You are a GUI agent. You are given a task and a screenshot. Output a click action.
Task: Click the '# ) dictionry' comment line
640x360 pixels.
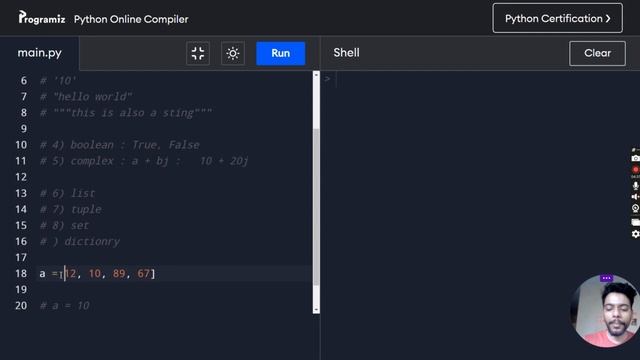(x=80, y=242)
